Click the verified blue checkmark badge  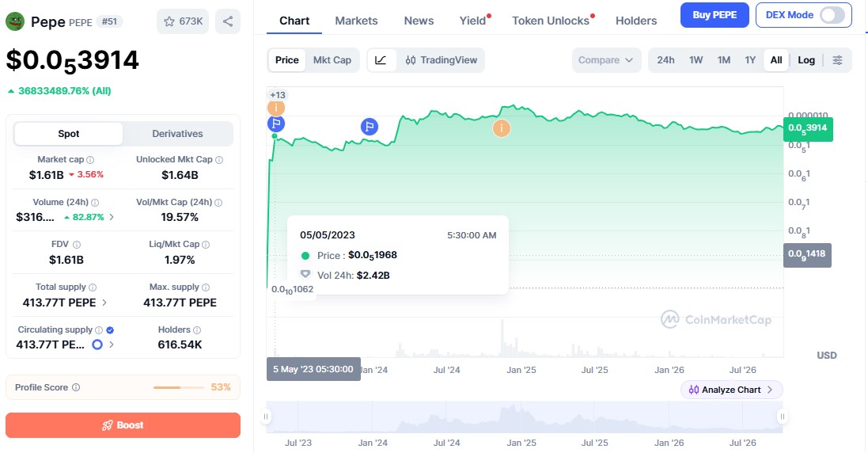pyautogui.click(x=110, y=330)
